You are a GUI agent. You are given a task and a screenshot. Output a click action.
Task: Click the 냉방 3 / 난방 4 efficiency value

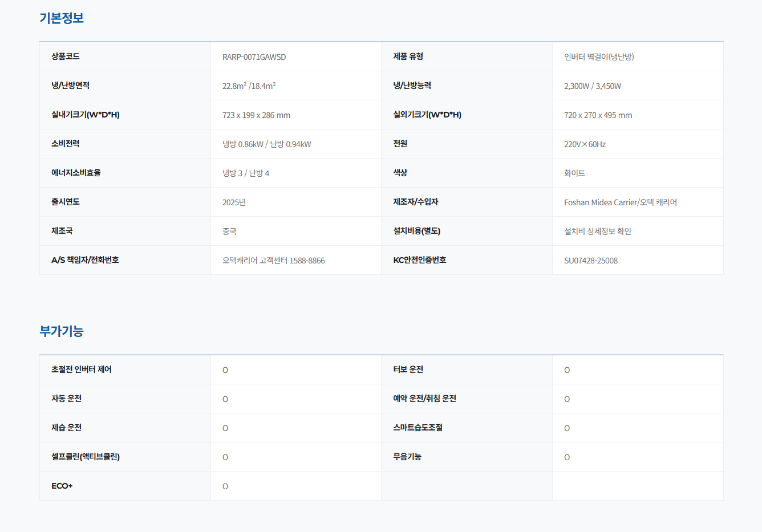coord(245,173)
